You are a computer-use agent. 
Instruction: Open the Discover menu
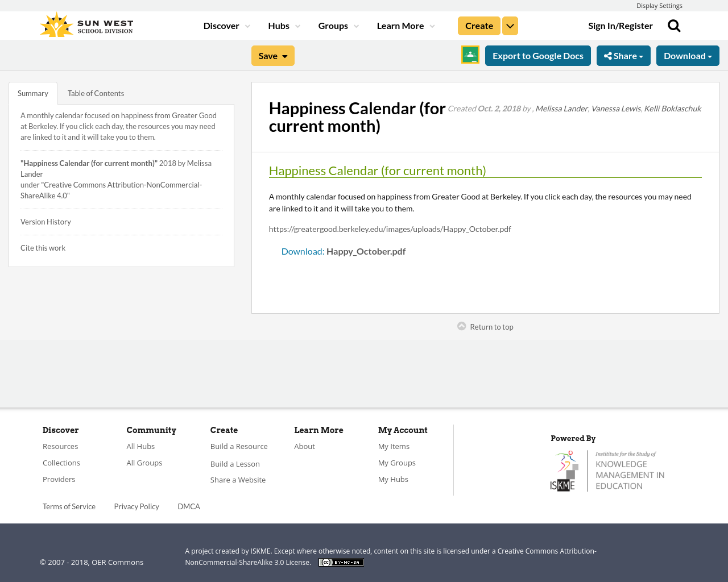tap(222, 25)
